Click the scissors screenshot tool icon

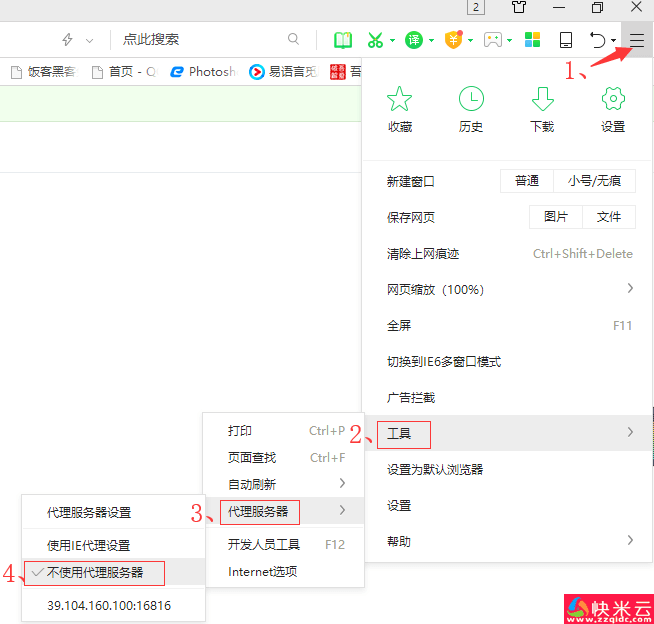tap(375, 40)
